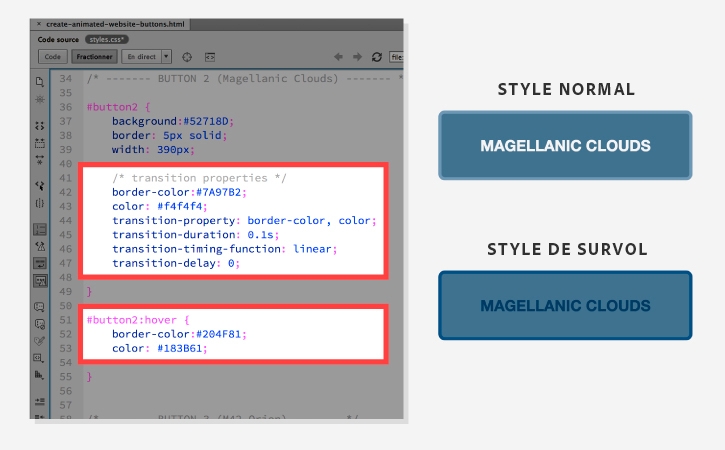725x450 pixels.
Task: Click the Live Code icon in the toolbar
Action: click(210, 57)
